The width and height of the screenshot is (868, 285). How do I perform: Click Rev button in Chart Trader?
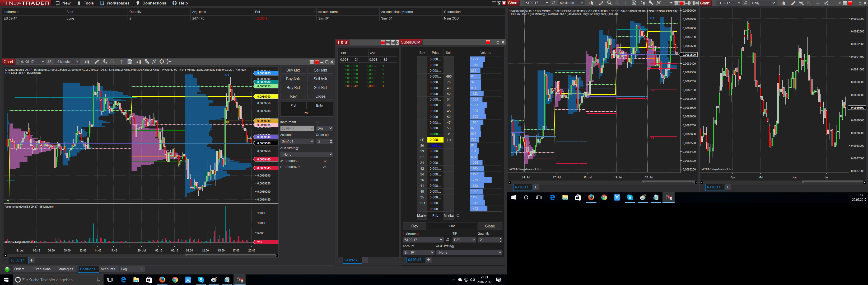pyautogui.click(x=293, y=96)
